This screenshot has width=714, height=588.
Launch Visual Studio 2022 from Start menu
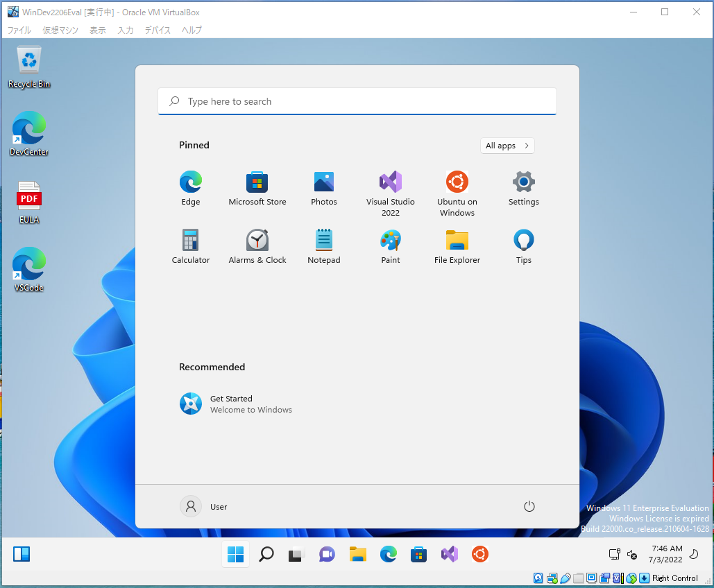pyautogui.click(x=390, y=194)
